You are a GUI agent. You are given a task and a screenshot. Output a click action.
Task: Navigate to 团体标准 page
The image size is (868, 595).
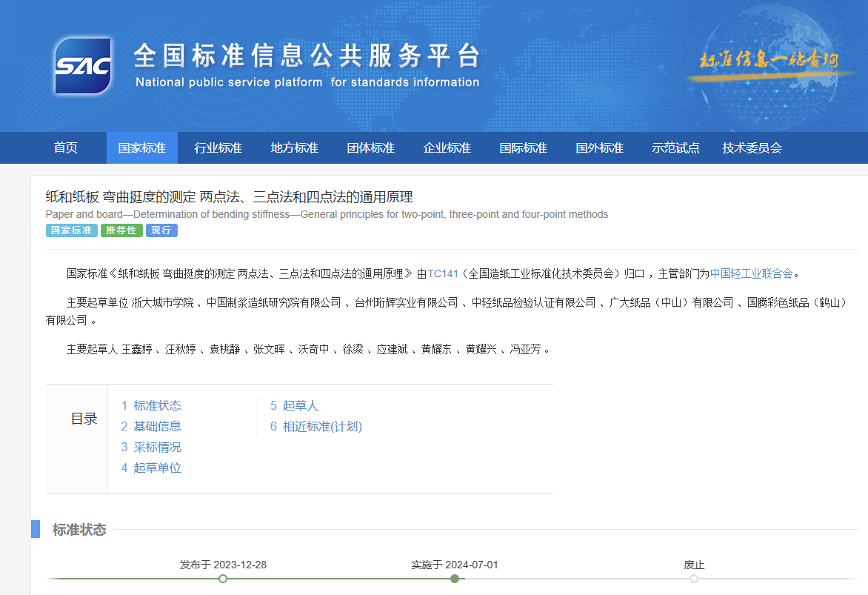[370, 147]
